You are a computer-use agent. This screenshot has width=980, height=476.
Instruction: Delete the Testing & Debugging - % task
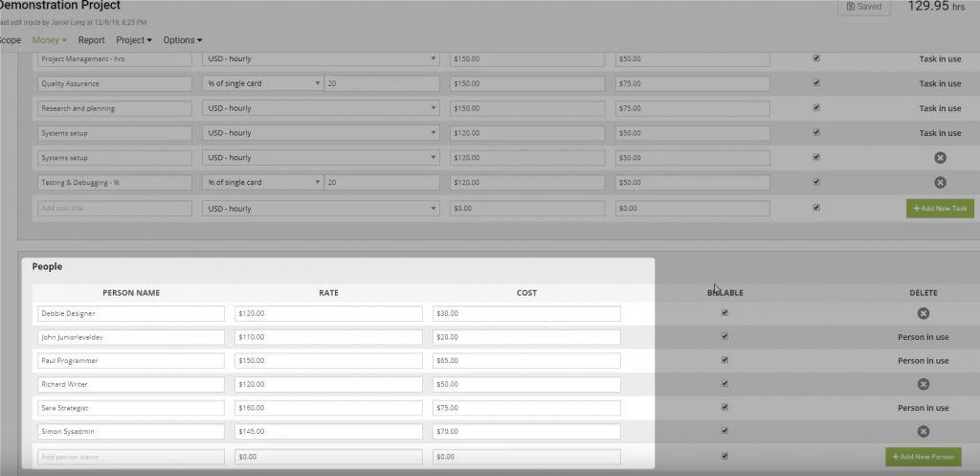click(x=940, y=183)
